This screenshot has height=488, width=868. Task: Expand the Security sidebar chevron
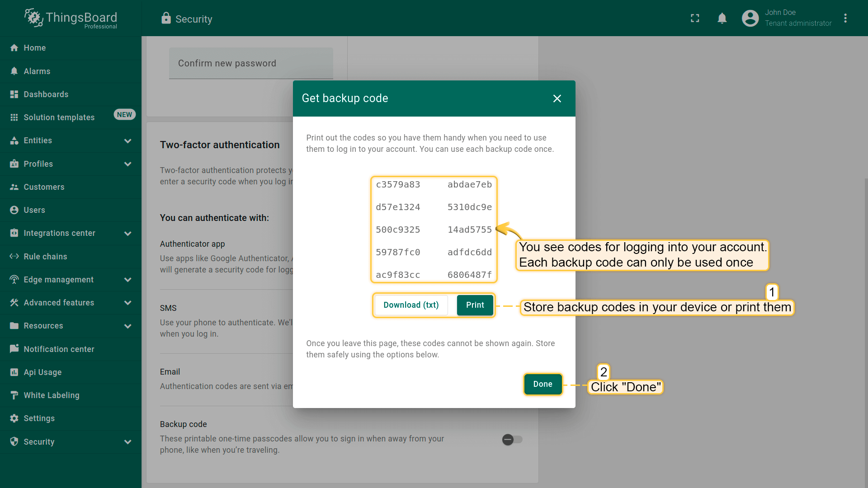tap(128, 442)
